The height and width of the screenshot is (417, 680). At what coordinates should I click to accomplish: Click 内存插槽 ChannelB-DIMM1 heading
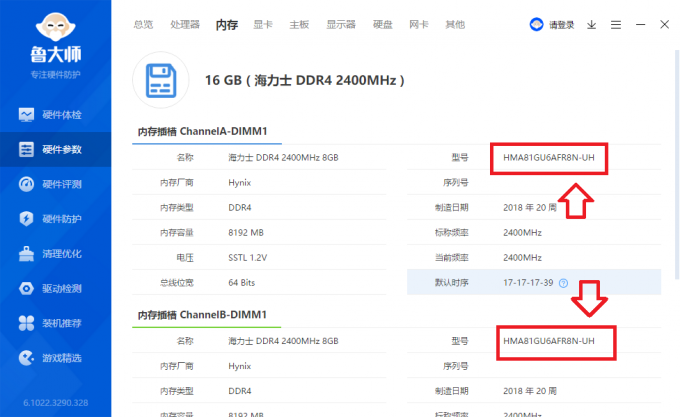pos(202,315)
